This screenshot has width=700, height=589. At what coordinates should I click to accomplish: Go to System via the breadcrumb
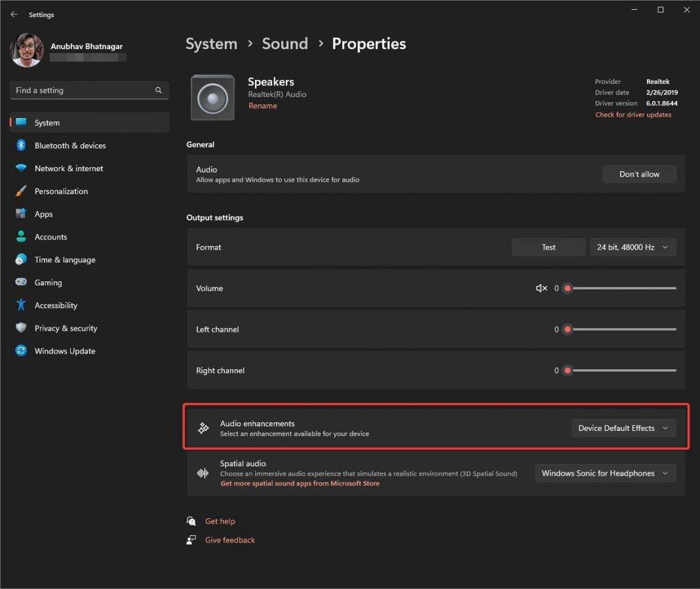[x=211, y=43]
